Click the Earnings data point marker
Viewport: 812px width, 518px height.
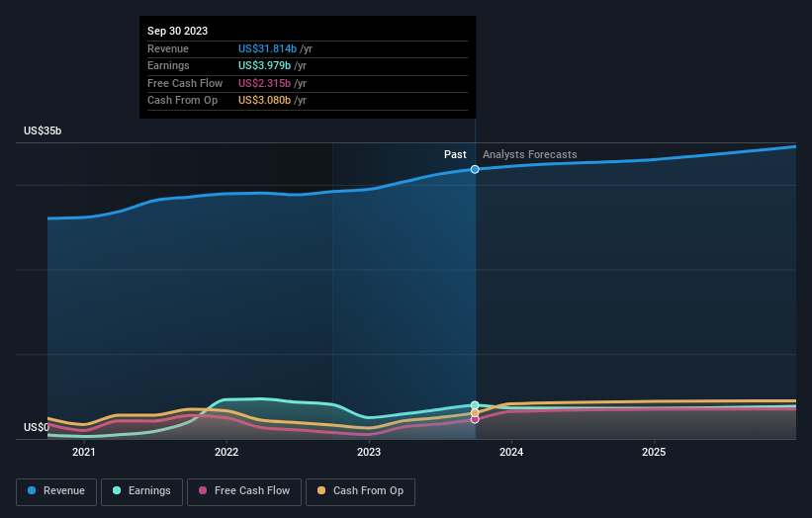[x=475, y=405]
